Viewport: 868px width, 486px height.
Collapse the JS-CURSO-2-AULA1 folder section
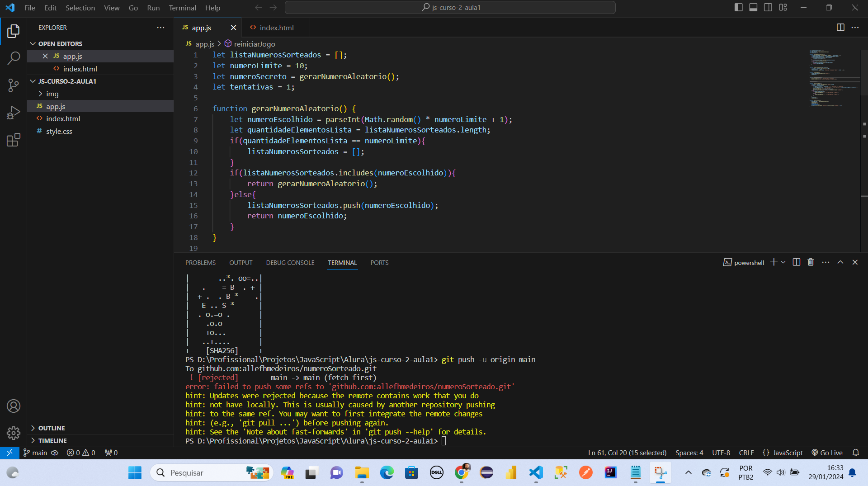pos(100,81)
